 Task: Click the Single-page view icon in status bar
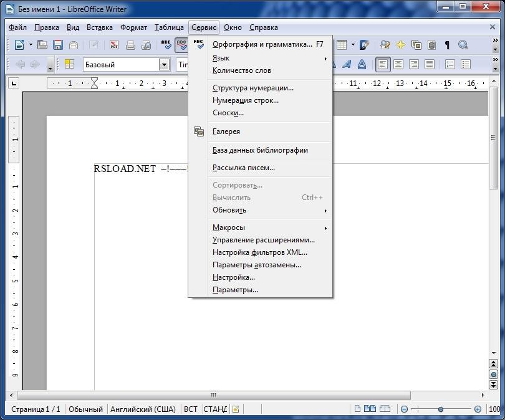(x=357, y=409)
